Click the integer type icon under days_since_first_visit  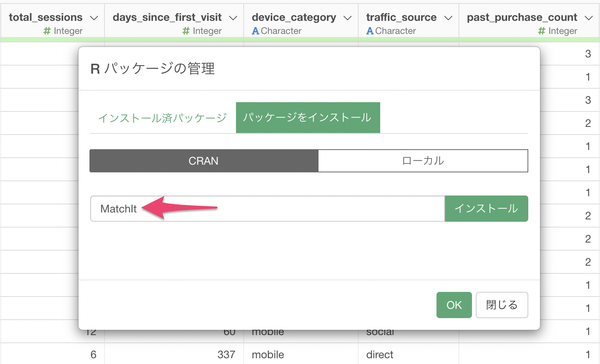point(186,31)
